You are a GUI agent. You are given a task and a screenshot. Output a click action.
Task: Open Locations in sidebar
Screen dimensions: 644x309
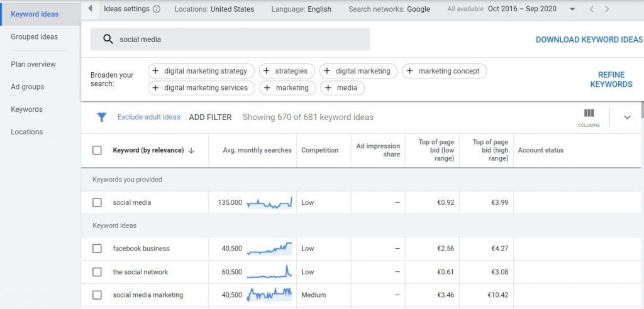click(26, 132)
